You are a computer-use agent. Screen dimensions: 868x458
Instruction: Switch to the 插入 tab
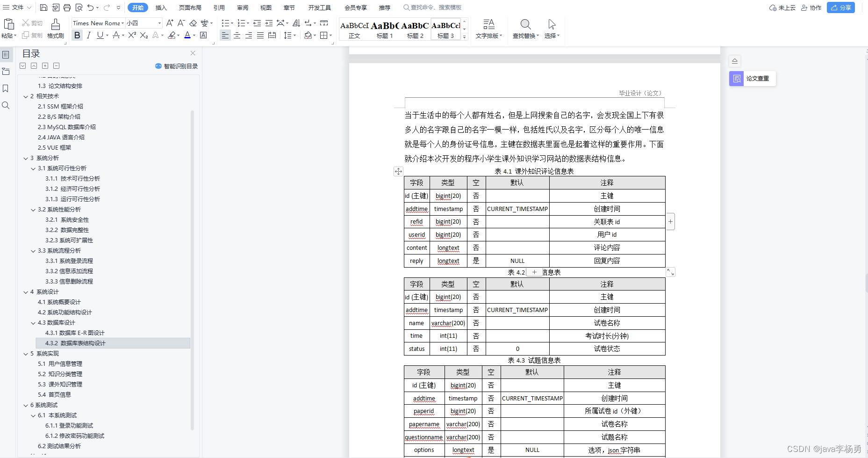pyautogui.click(x=161, y=7)
